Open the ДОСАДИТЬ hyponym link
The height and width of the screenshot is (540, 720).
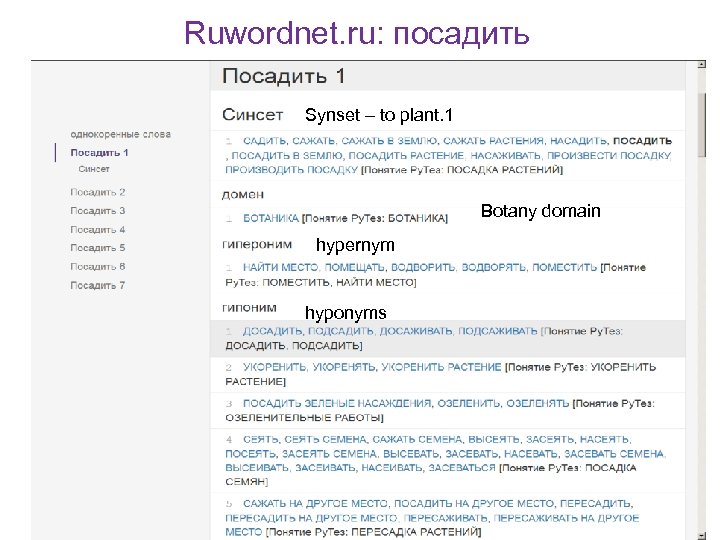tap(272, 331)
